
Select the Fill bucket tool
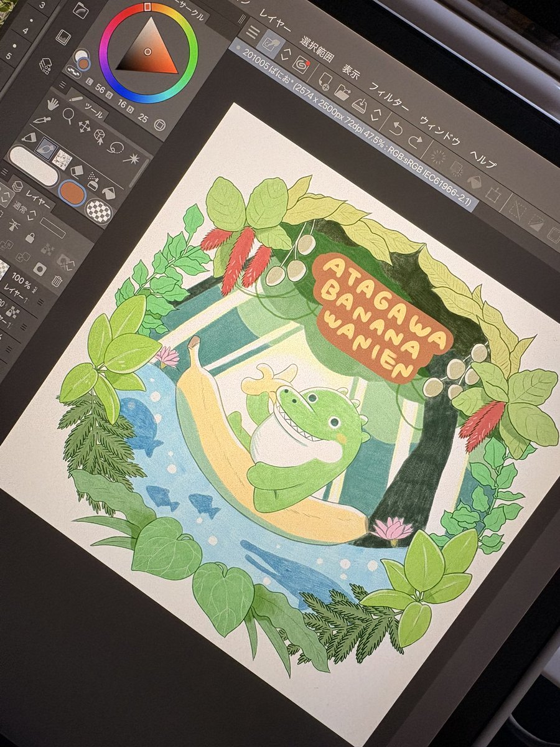tap(108, 192)
